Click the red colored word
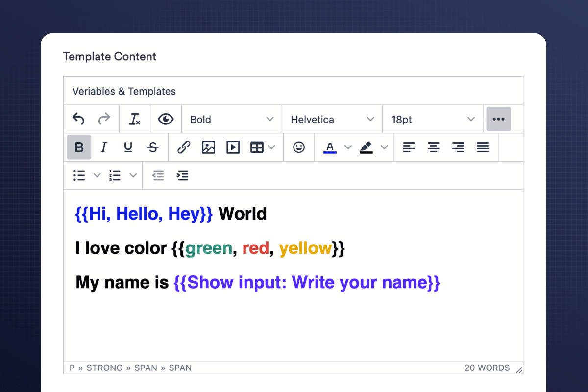Screen dimensions: 588x392 tap(256, 248)
